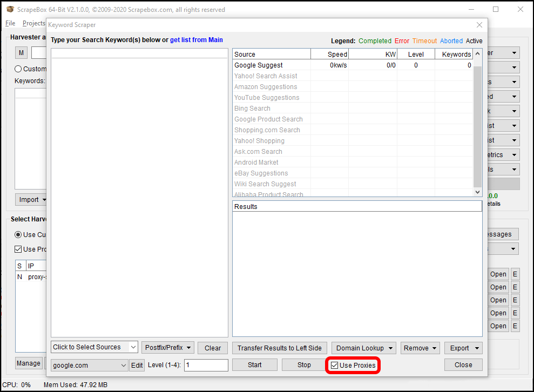Click Clear to empty the keyword list

click(x=212, y=348)
